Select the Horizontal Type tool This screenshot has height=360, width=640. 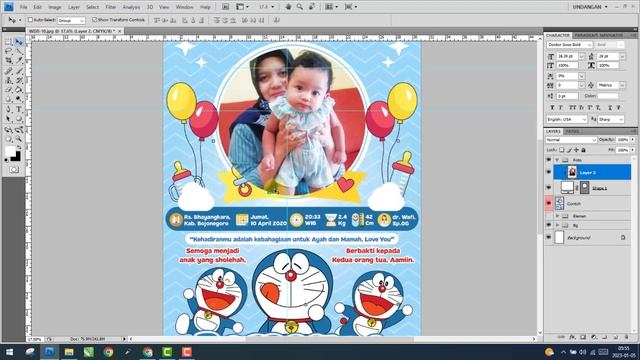tap(19, 109)
